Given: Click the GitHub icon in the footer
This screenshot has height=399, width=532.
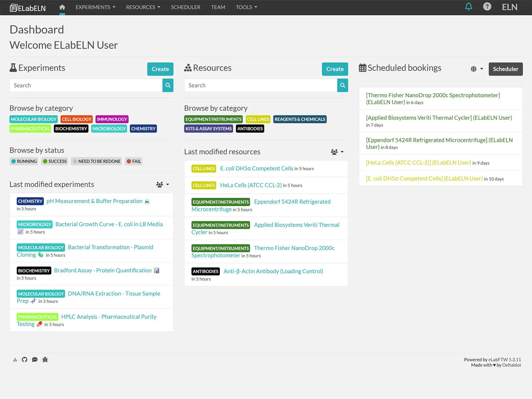Looking at the screenshot, I should [x=24, y=359].
